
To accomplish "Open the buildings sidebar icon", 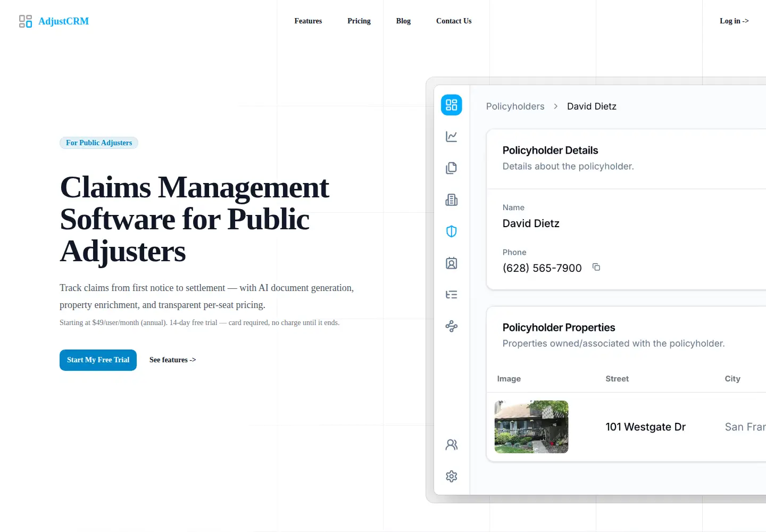I will 452,200.
